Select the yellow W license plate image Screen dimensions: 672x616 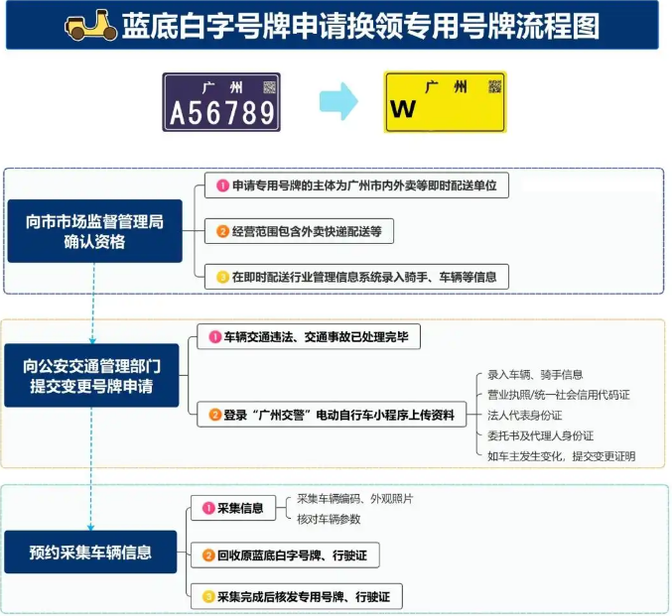445,102
